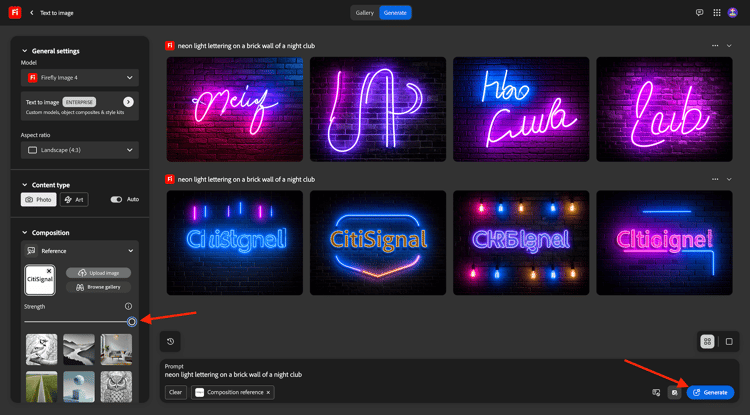Collapse the Content type section

(x=24, y=185)
